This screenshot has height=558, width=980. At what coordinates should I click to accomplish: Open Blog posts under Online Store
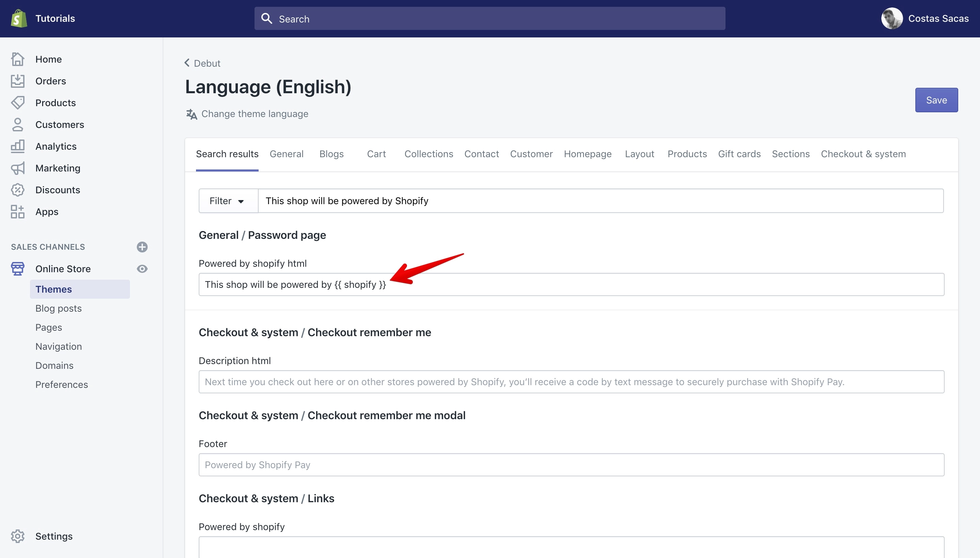click(58, 308)
